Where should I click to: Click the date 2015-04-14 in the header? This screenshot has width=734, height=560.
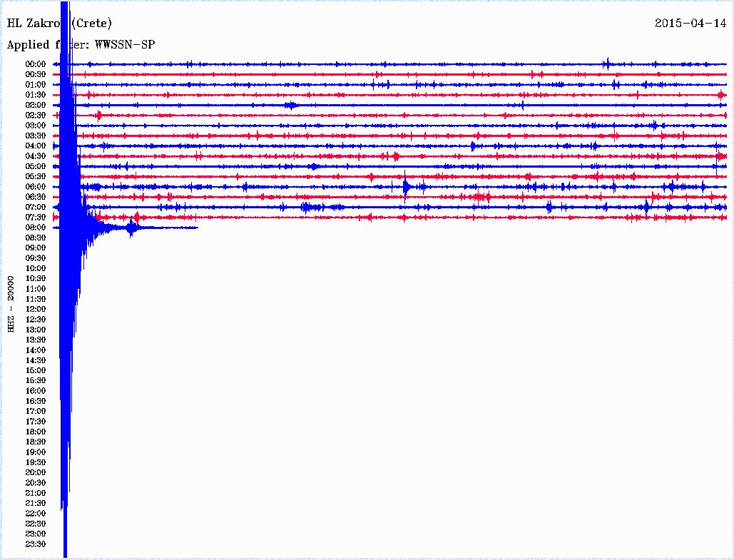tap(690, 23)
